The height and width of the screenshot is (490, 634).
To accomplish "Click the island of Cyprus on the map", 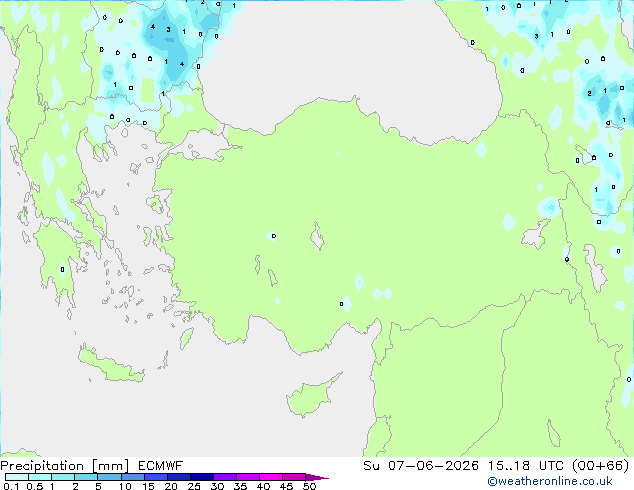I will 311,397.
